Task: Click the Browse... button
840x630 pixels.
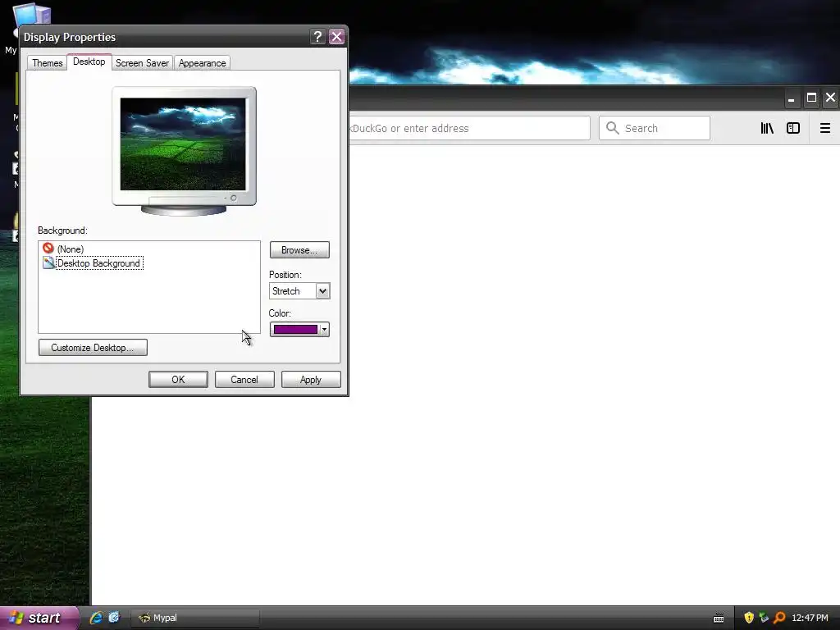Action: (299, 250)
